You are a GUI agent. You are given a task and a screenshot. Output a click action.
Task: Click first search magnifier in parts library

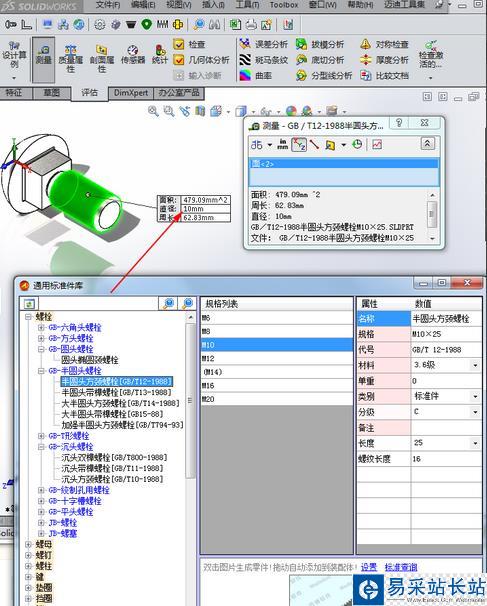click(169, 303)
